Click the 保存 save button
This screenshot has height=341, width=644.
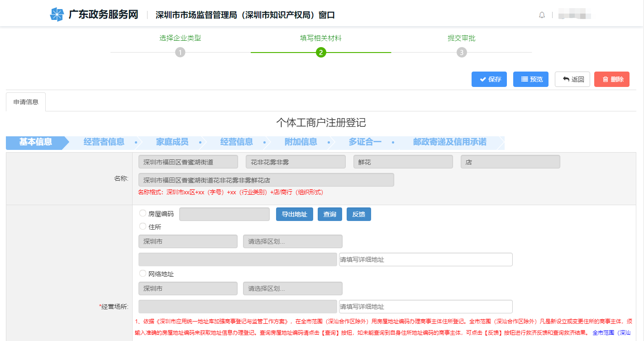point(489,79)
